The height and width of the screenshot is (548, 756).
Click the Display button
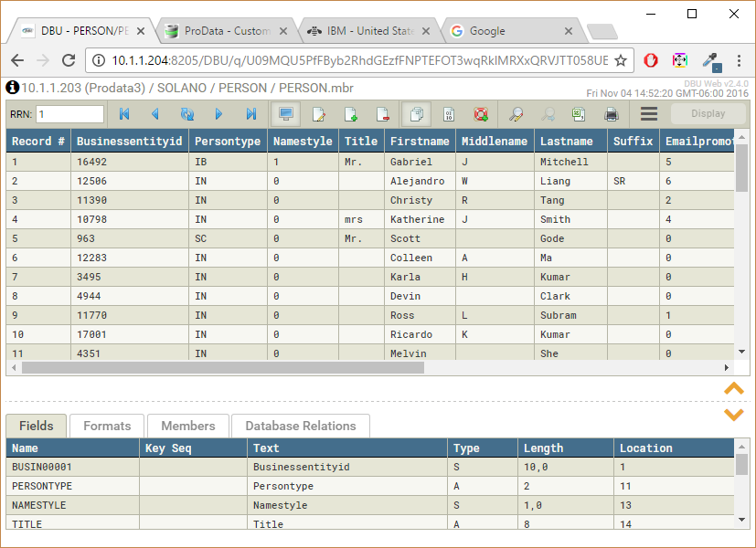click(x=708, y=114)
